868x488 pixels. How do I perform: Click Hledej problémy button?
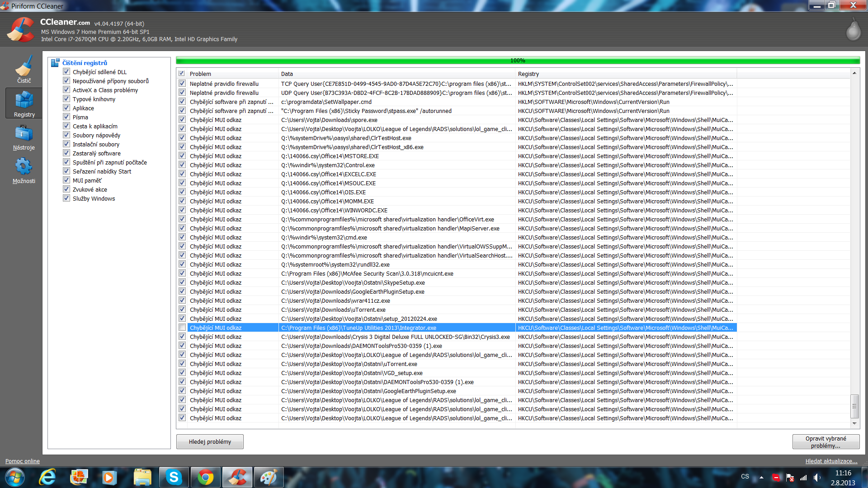210,441
